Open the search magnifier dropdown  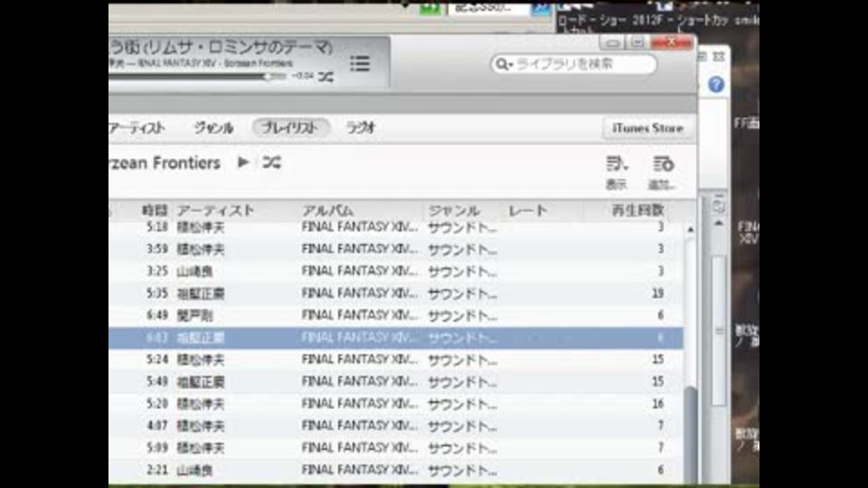504,64
